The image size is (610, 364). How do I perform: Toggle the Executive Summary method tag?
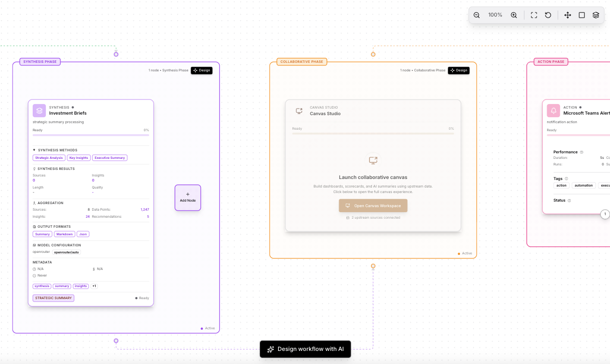[110, 158]
